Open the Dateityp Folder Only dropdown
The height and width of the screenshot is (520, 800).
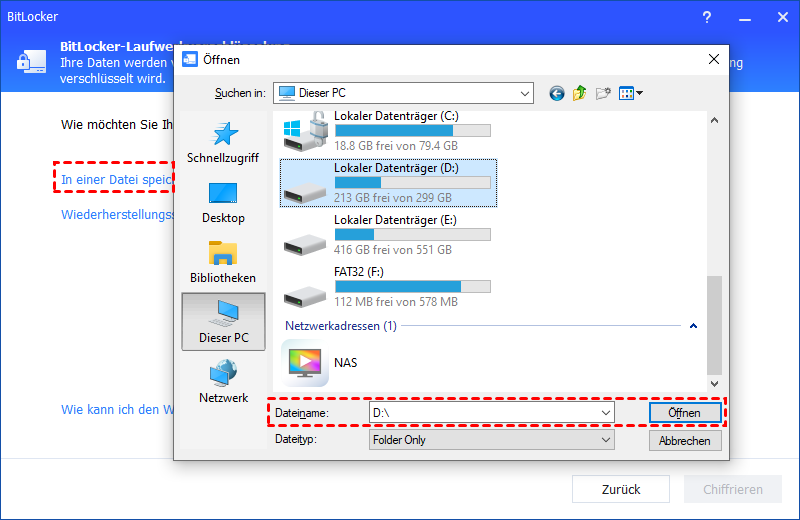[x=492, y=440]
